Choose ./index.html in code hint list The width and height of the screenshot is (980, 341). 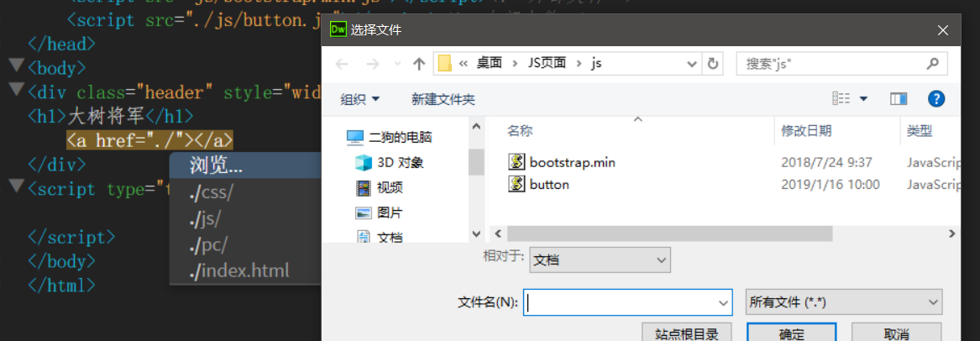point(245,271)
